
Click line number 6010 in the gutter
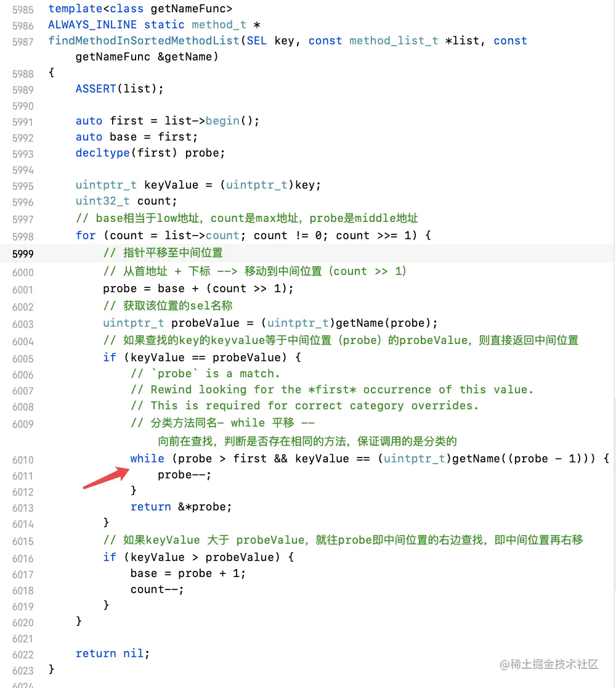click(x=23, y=460)
